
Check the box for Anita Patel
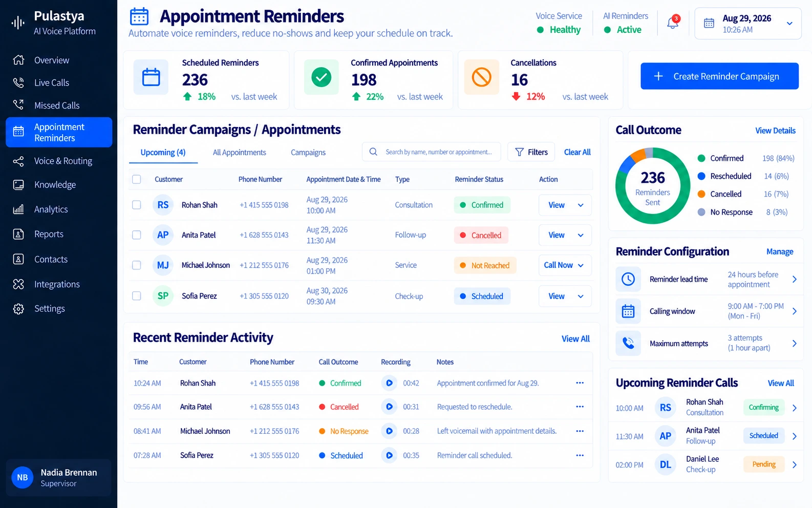[137, 235]
